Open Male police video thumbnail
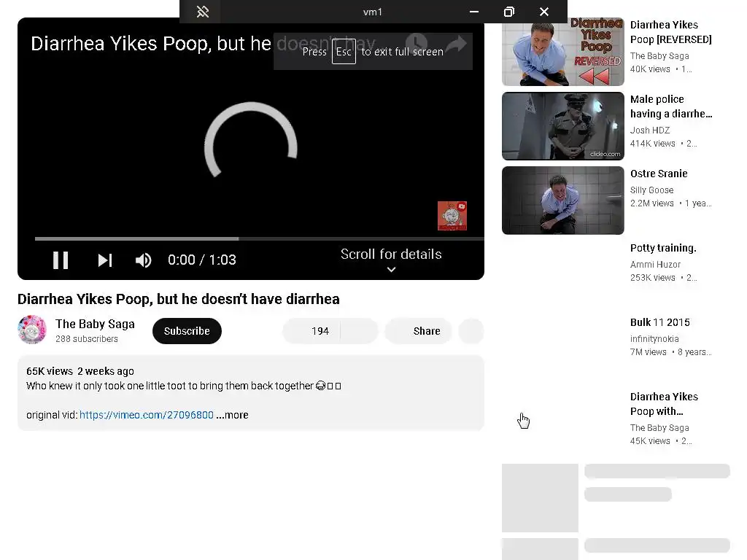Viewport: 747px width, 560px height. click(x=562, y=126)
